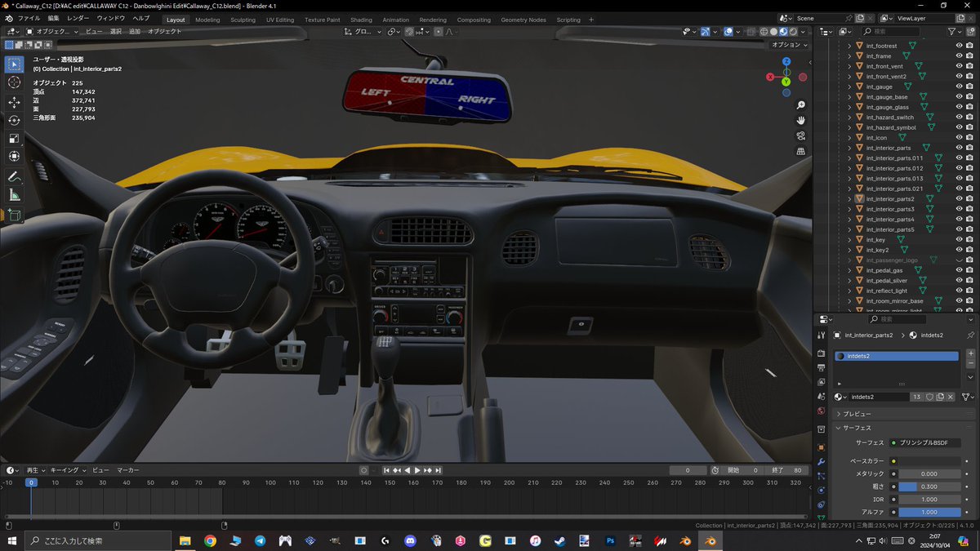Screen dimensions: 980x551
Task: Hide int_footrest with its eye icon
Action: (x=960, y=46)
